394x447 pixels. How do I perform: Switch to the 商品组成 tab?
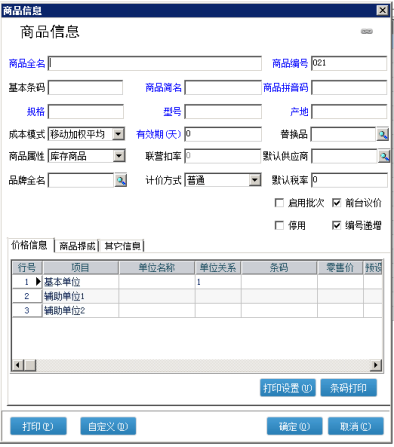tap(77, 246)
